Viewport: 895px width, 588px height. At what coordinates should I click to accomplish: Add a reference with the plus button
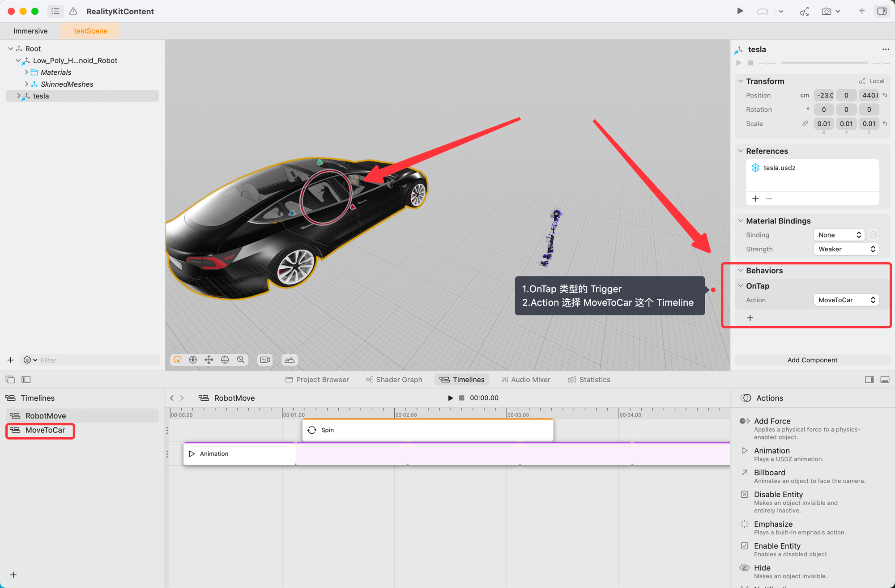[x=755, y=199]
